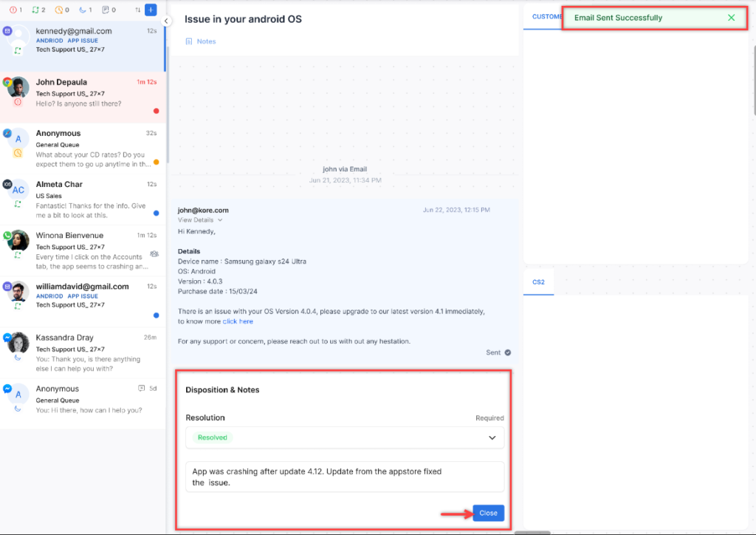Open active conversations icon showing count 2
The height and width of the screenshot is (535, 756).
[x=35, y=10]
